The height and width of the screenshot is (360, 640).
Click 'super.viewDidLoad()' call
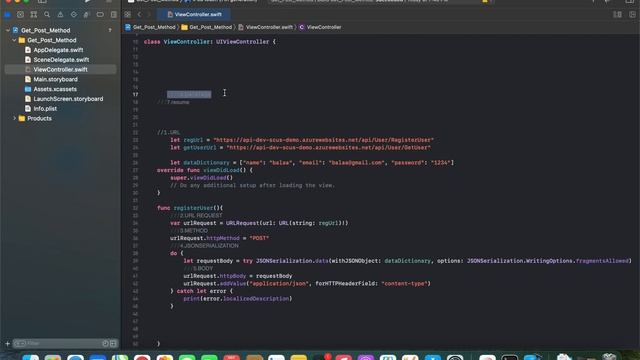coord(202,178)
